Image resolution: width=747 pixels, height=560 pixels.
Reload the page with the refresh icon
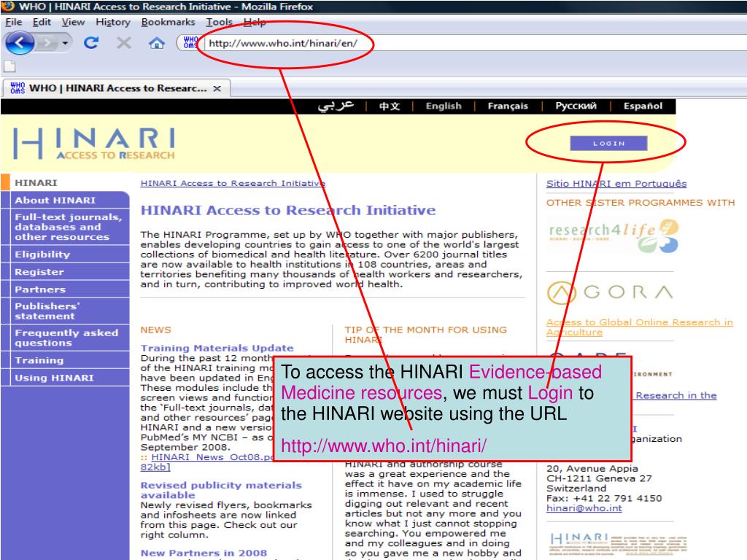click(91, 43)
